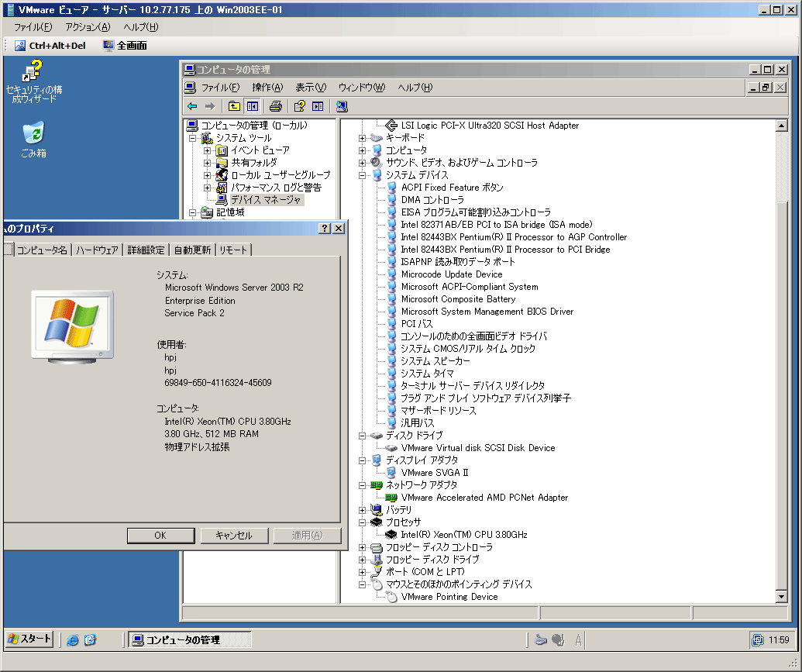802x672 pixels.
Task: Click OK in the properties dialog
Action: [x=160, y=536]
